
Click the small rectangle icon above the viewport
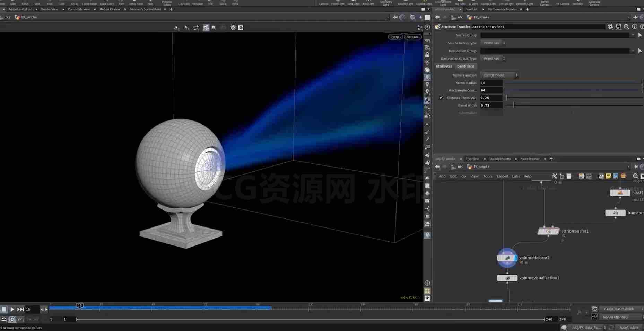214,27
